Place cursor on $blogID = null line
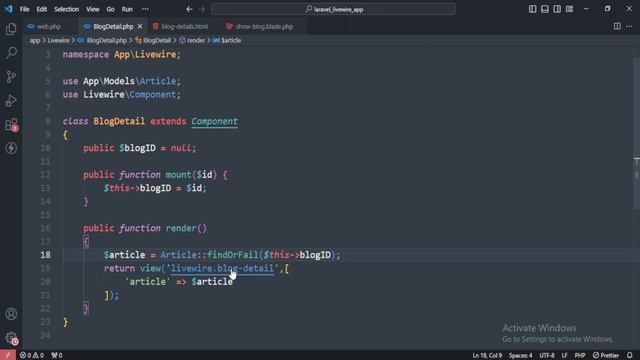 140,148
